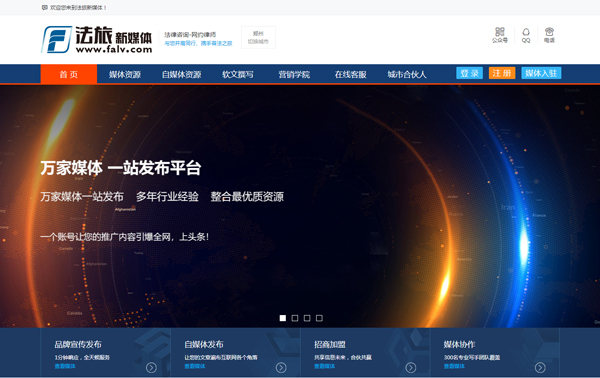Click arrow icon on 品牌宣传发布 card
Image resolution: width=600 pixels, height=378 pixels.
coord(151,368)
